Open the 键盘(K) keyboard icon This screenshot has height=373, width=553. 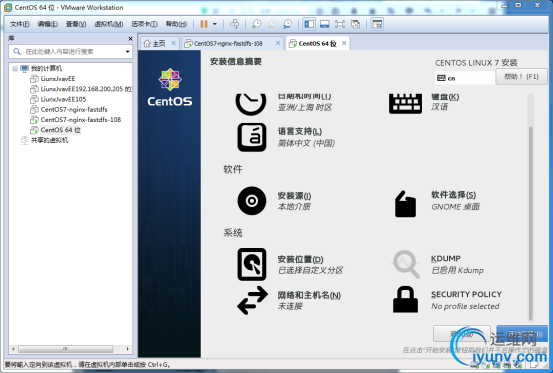tap(405, 104)
